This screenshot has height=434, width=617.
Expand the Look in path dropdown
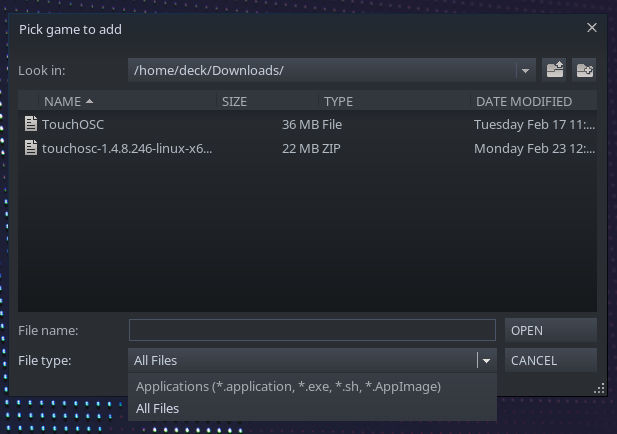[526, 70]
